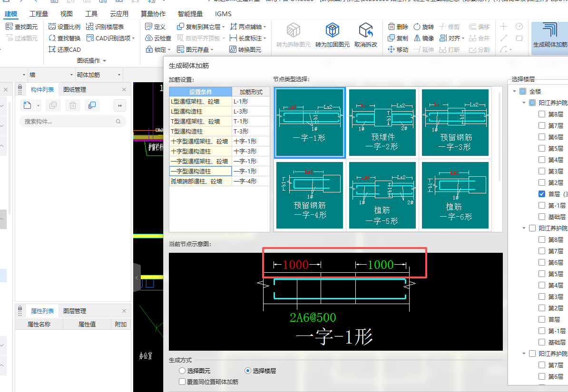Click the 查找图元 find element tool
The width and height of the screenshot is (568, 392).
(x=22, y=27)
